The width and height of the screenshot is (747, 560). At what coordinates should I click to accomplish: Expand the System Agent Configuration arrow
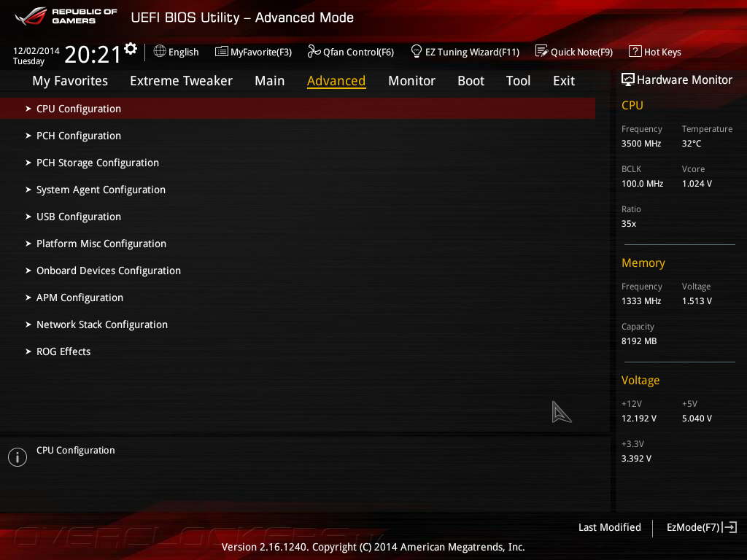(x=28, y=190)
